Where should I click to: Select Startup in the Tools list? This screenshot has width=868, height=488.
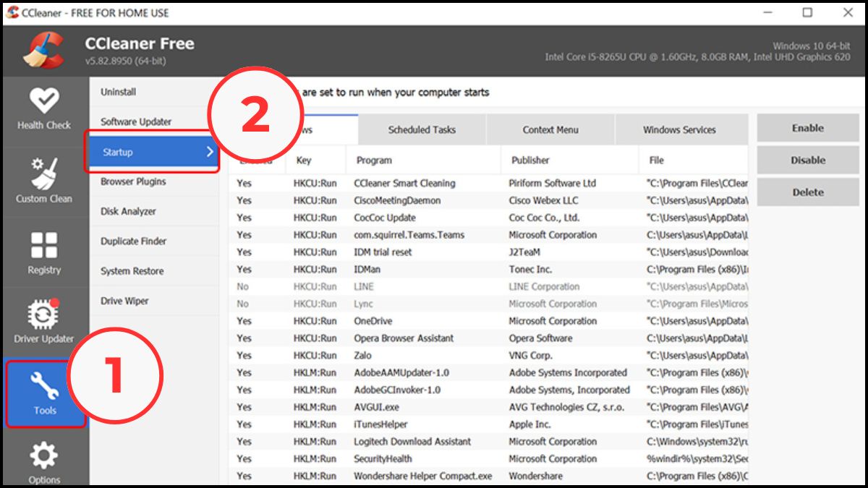click(x=152, y=152)
